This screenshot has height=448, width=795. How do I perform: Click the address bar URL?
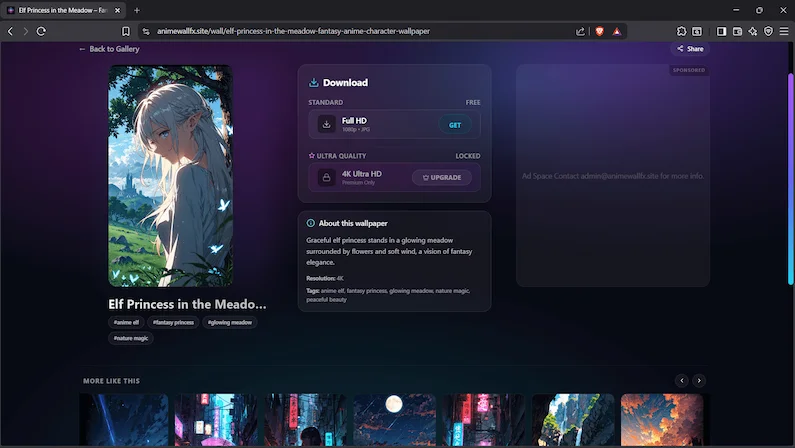pos(294,31)
